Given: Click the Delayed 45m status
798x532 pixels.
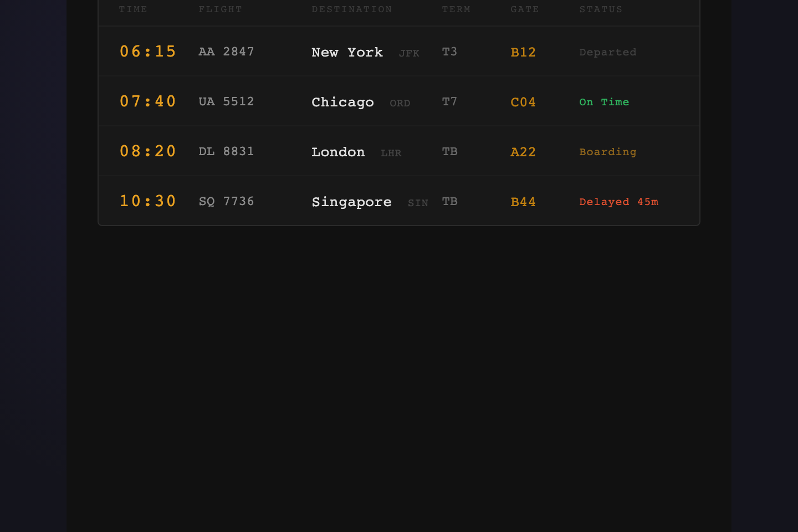Looking at the screenshot, I should 619,202.
